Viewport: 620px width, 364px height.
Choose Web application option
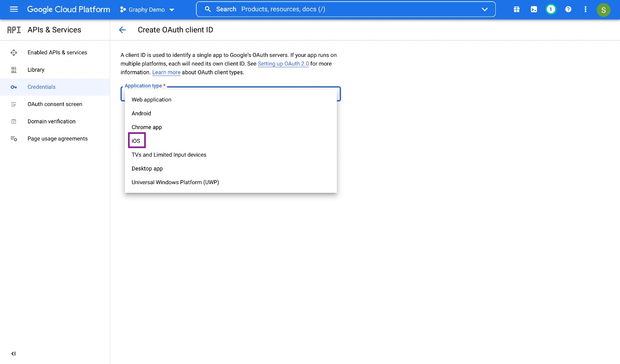point(151,99)
